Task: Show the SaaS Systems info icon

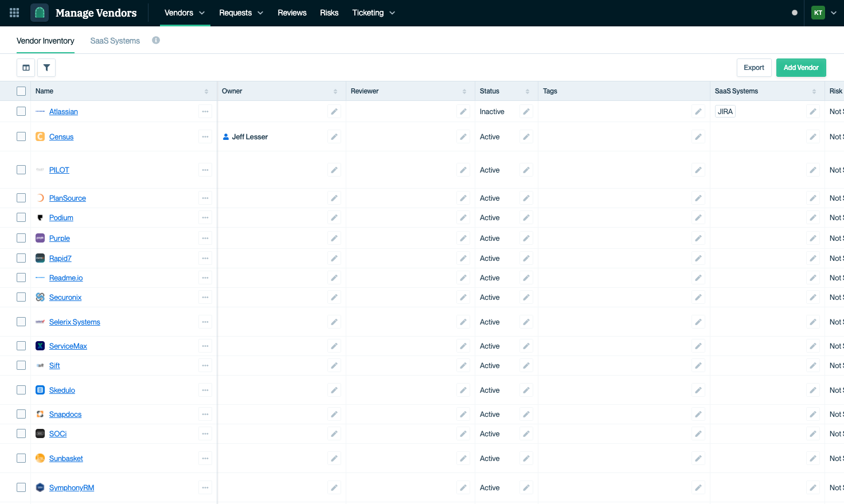Action: (x=156, y=40)
